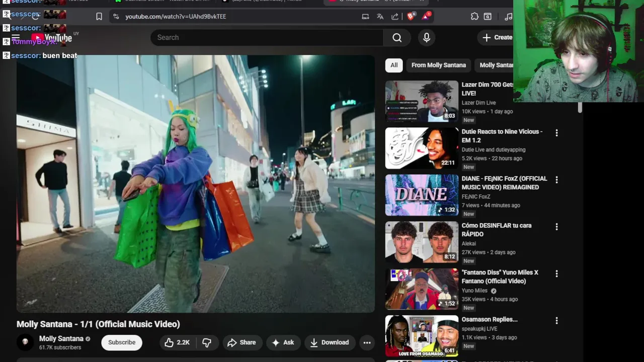
Task: Go to YouTube home via logo
Action: tap(52, 38)
